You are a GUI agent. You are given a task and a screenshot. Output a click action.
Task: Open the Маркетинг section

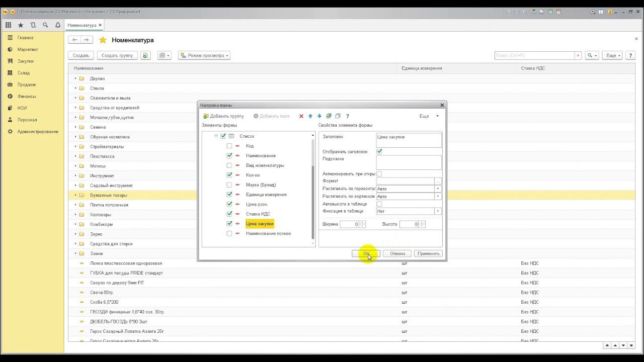pyautogui.click(x=28, y=49)
